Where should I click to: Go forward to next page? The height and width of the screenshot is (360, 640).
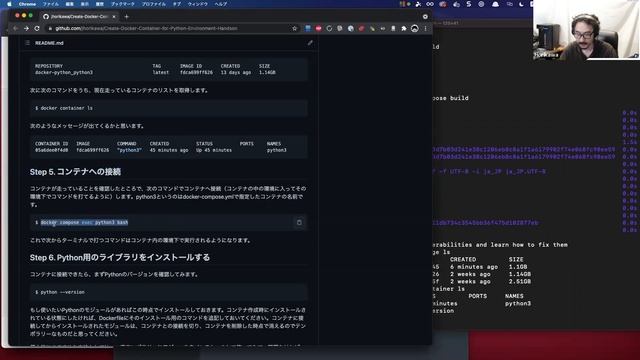click(x=26, y=28)
